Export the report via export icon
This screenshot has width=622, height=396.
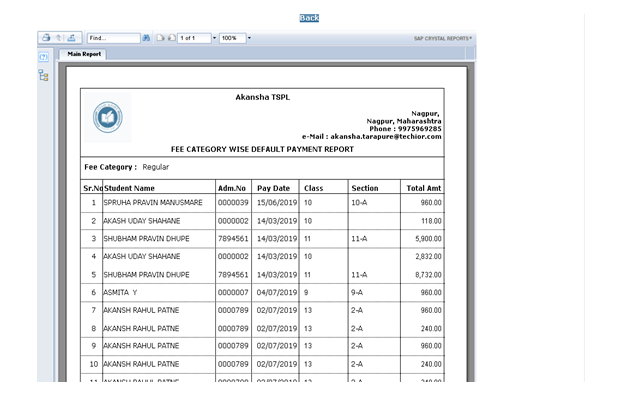click(72, 38)
